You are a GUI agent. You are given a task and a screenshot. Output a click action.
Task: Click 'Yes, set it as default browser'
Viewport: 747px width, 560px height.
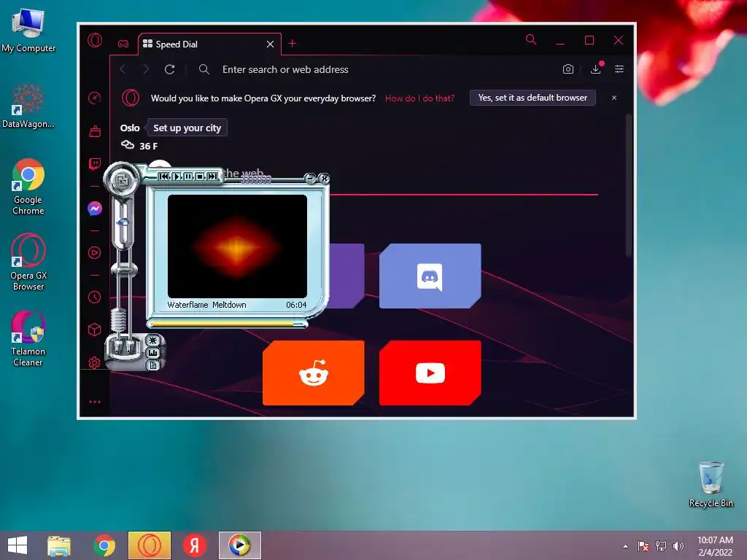click(533, 98)
